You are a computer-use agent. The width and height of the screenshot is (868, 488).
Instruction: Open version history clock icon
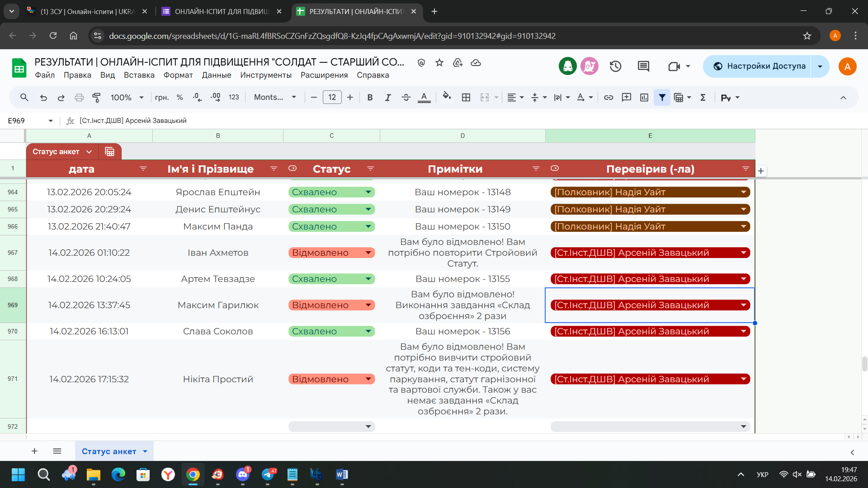click(x=615, y=66)
